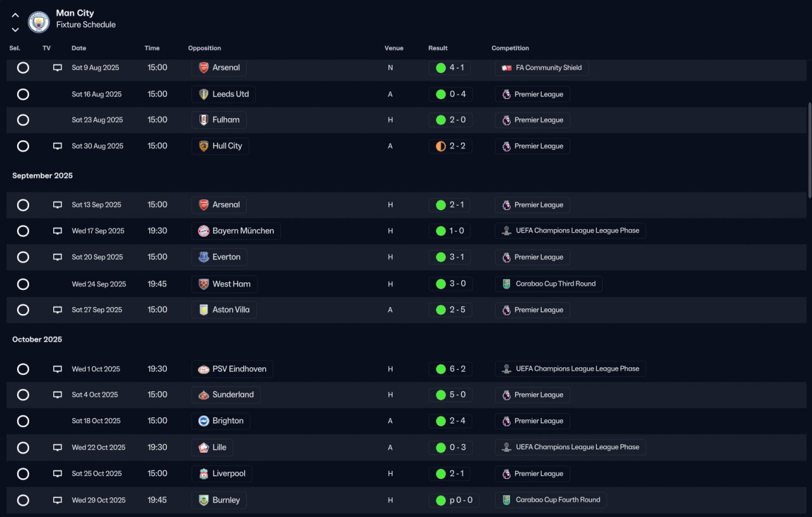This screenshot has width=812, height=517.
Task: Open the FA Community Shield competition link
Action: (x=542, y=68)
